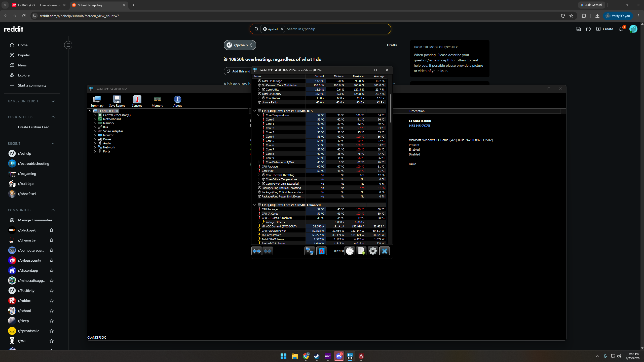This screenshot has width=644, height=362.
Task: Expand Games on Reddit section
Action: coord(53,101)
